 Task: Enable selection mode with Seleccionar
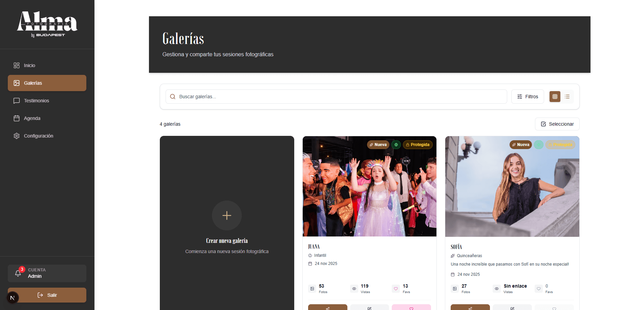click(x=557, y=124)
